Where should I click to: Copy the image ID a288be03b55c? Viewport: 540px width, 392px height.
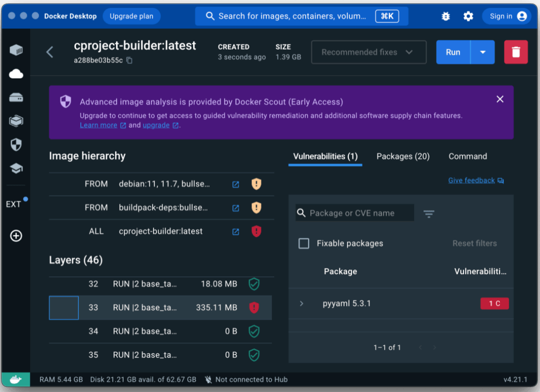[x=129, y=60]
